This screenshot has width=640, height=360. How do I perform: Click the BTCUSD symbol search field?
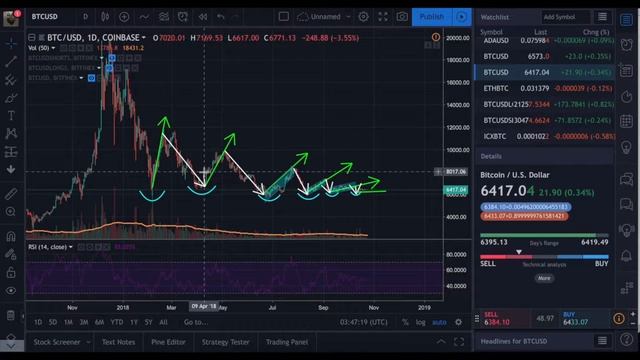click(x=45, y=17)
